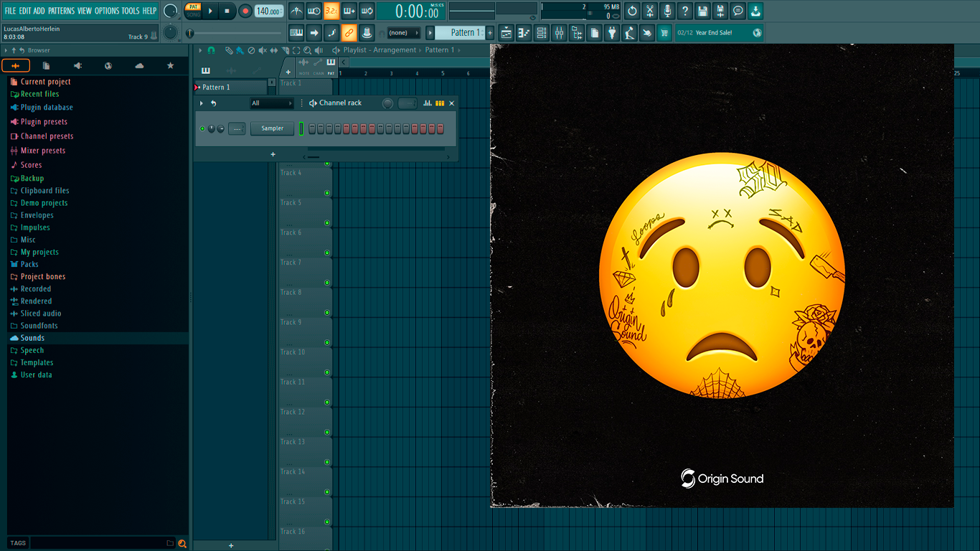Select the playlist zoom tool
The image size is (980, 551).
pyautogui.click(x=307, y=50)
